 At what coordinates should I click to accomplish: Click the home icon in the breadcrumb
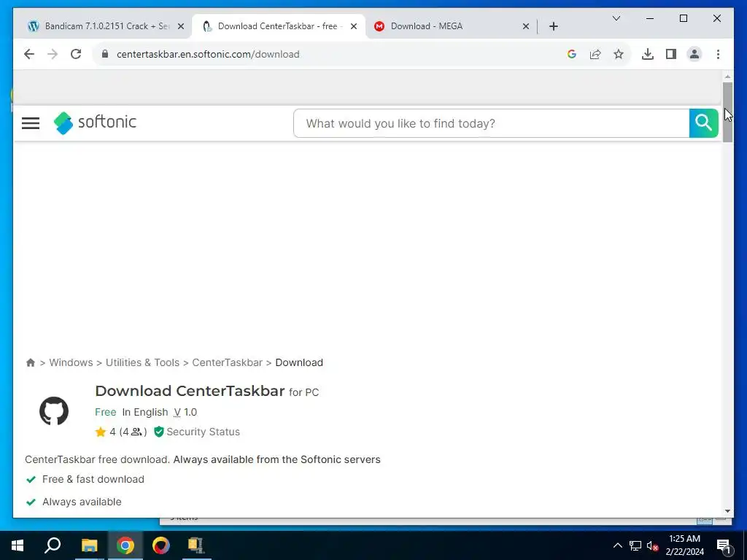31,363
